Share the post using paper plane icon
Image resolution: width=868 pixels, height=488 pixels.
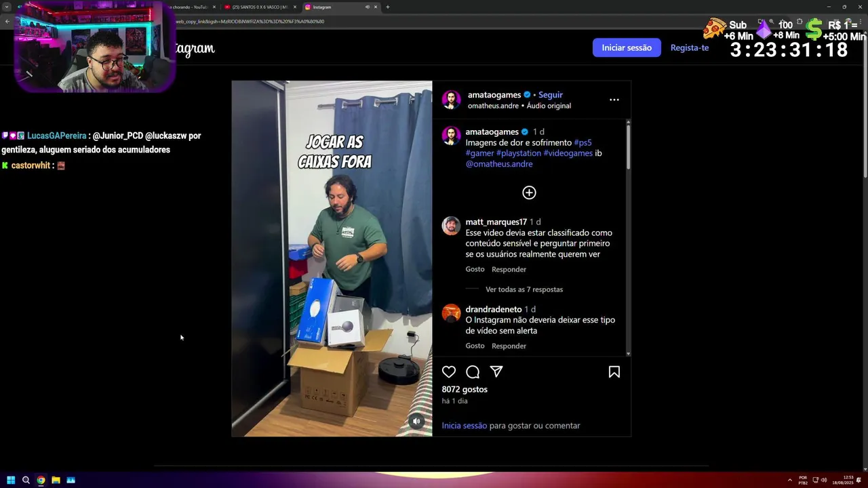496,371
